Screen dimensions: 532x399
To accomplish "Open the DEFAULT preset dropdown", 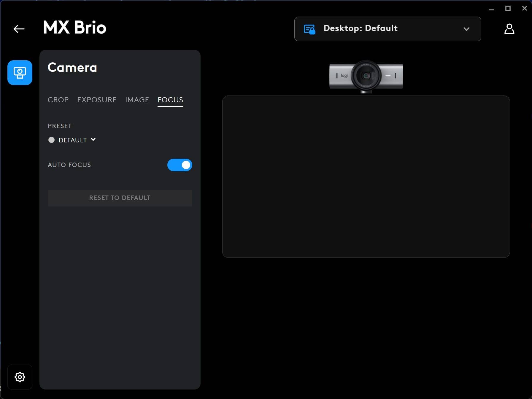I will coord(77,140).
